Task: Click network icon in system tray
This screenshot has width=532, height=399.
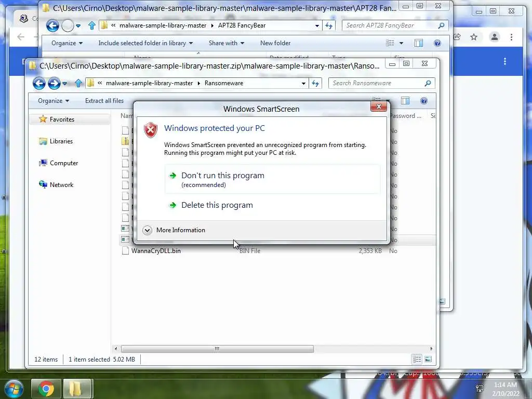Action: click(x=480, y=389)
